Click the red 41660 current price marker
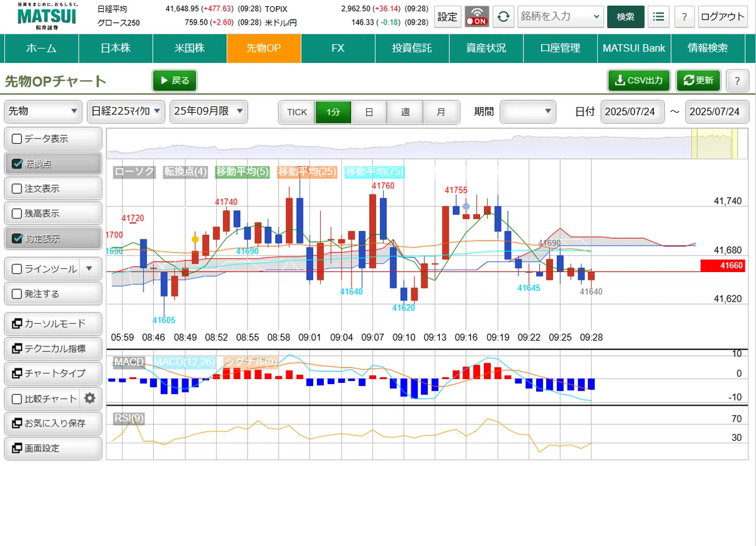 tap(723, 266)
